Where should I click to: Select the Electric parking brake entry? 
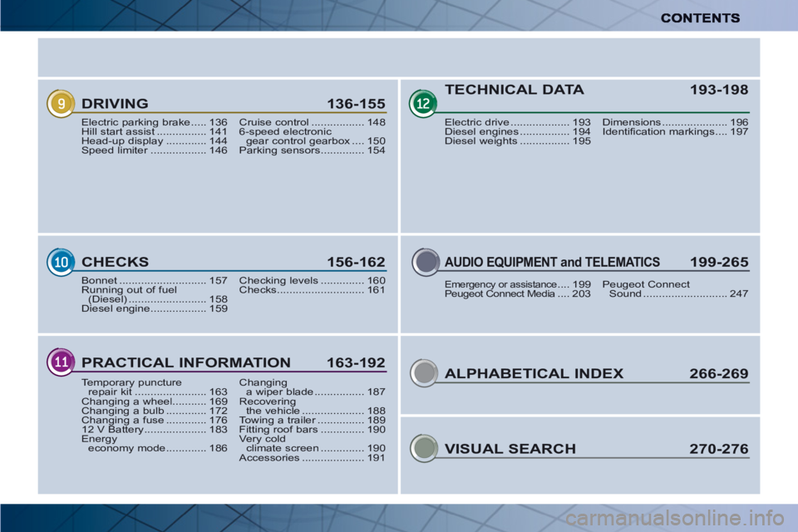click(x=155, y=122)
